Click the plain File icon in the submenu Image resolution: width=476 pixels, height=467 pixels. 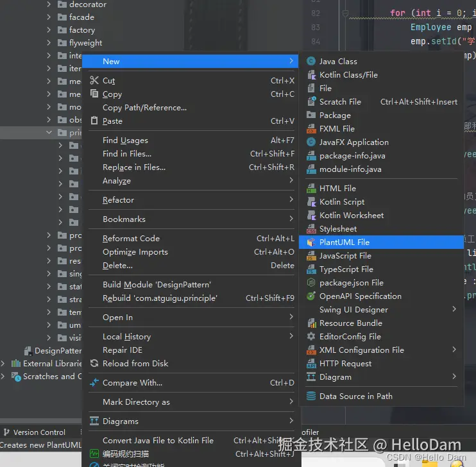point(311,89)
